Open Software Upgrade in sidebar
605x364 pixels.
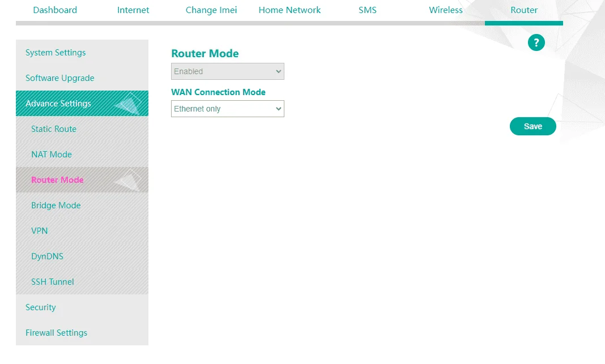[82, 78]
